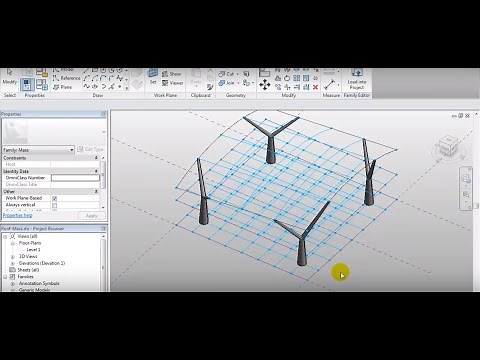Close the Properties palette

coord(103,114)
